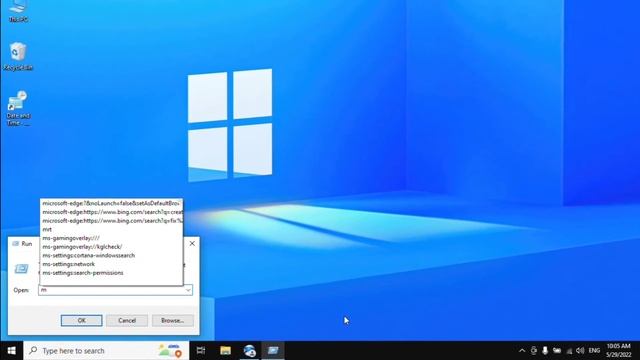
Task: Click the taskbar Type here to search box
Action: [106, 351]
